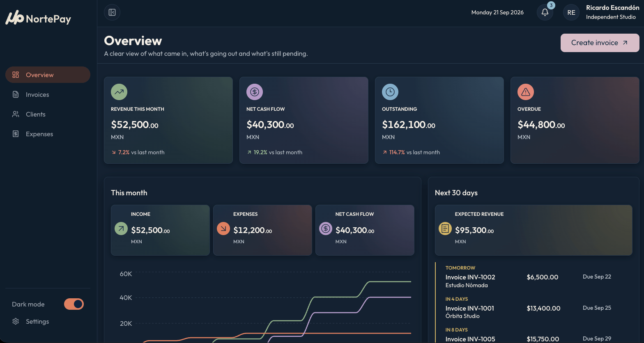Click the Overdue warning triangle icon
The width and height of the screenshot is (644, 343).
[x=526, y=92]
